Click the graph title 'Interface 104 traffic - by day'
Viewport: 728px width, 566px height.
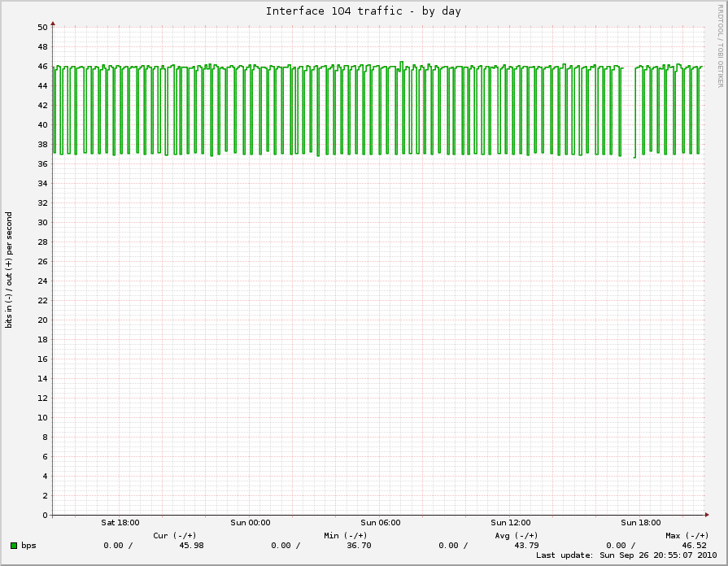point(363,11)
